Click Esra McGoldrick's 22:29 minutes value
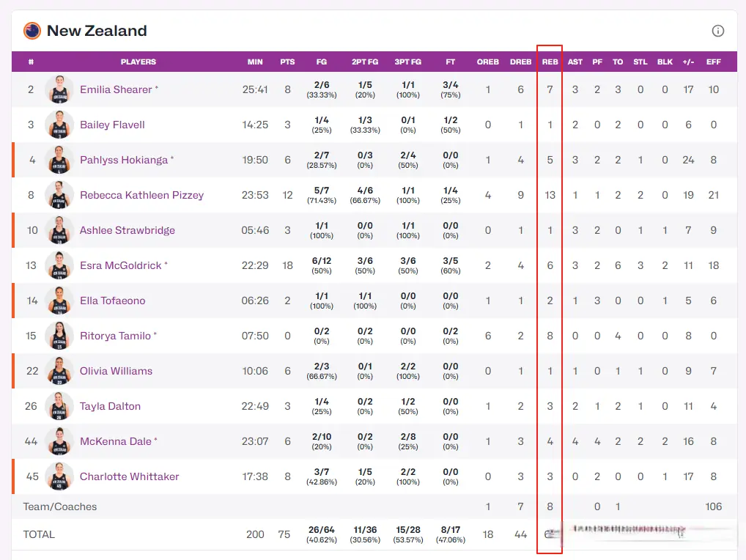 click(255, 265)
